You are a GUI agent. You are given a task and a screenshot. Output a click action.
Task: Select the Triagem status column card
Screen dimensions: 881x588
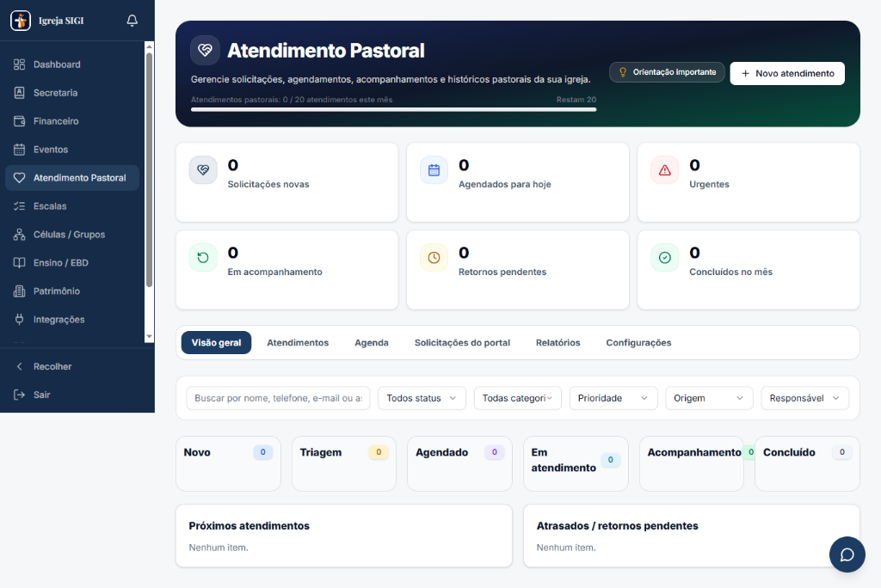[x=344, y=464]
